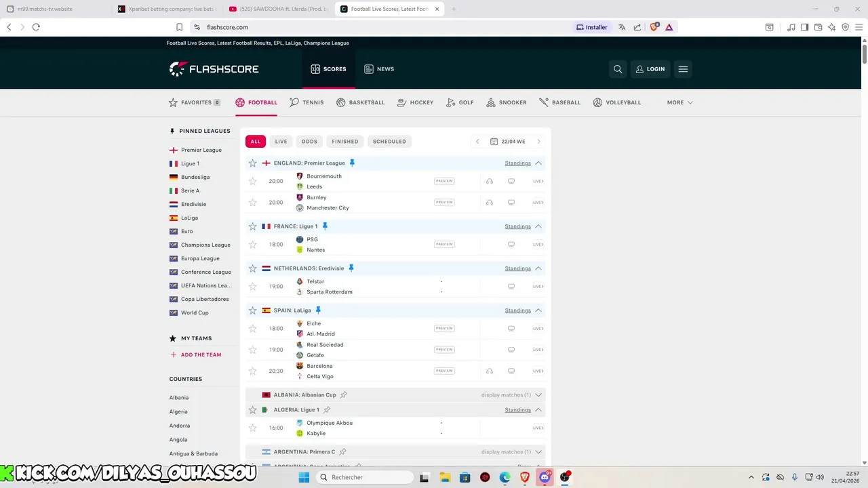The height and width of the screenshot is (488, 868).
Task: Open Bundesliga in pinned leagues
Action: click(195, 177)
